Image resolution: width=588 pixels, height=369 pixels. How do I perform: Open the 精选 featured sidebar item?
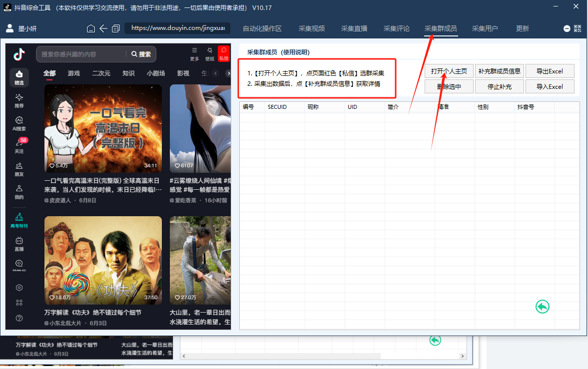[19, 77]
